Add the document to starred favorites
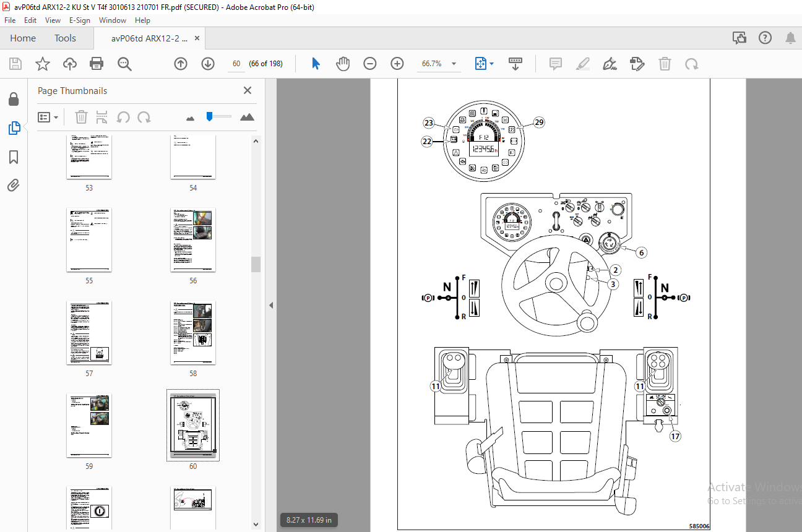This screenshot has height=532, width=802. [42, 64]
